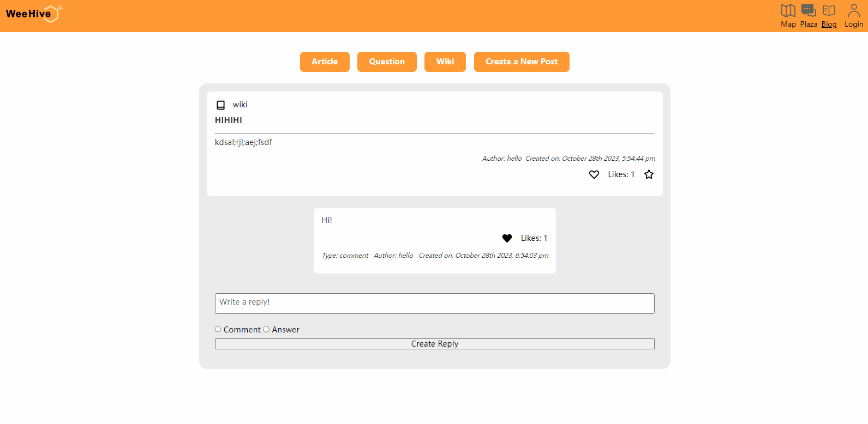Unlike the 'Hi!' comment filled heart

tap(507, 238)
